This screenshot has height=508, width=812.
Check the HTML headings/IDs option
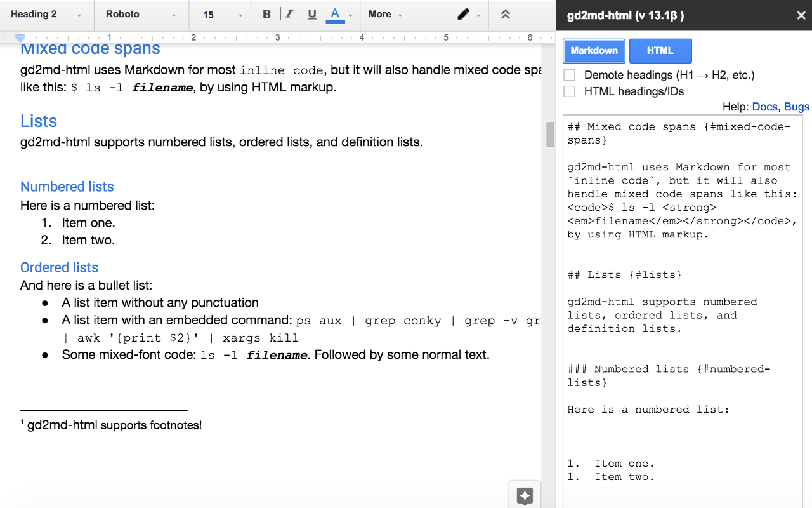point(569,91)
